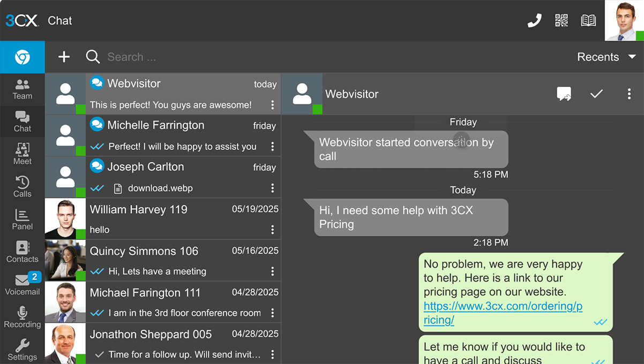Click Webvisitor avatar in conversation header
Viewport: 644px width, 364px height.
(302, 94)
